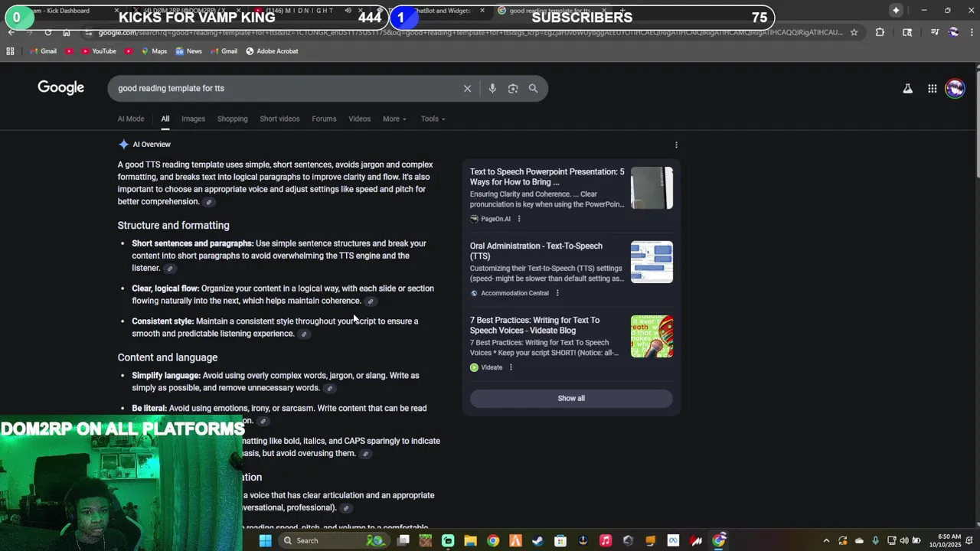Expand the Tools dropdown
The image size is (980, 551).
tap(433, 119)
